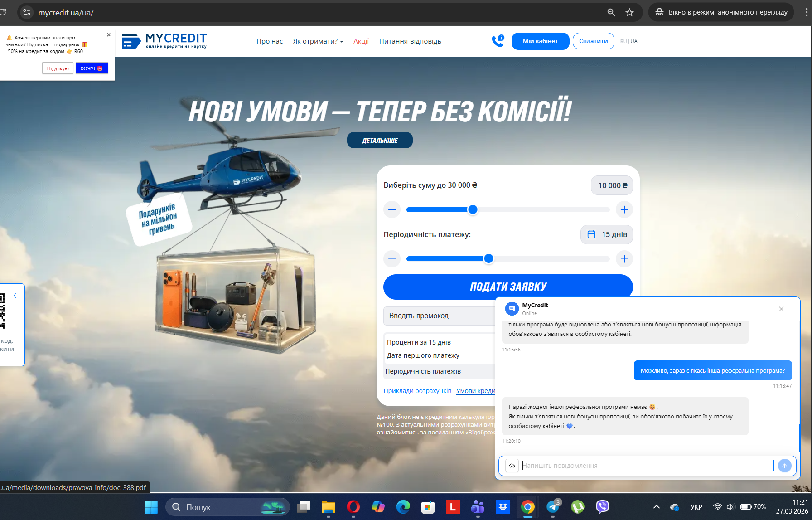Click the MyCredit chat avatar icon
This screenshot has height=520, width=812.
(512, 309)
